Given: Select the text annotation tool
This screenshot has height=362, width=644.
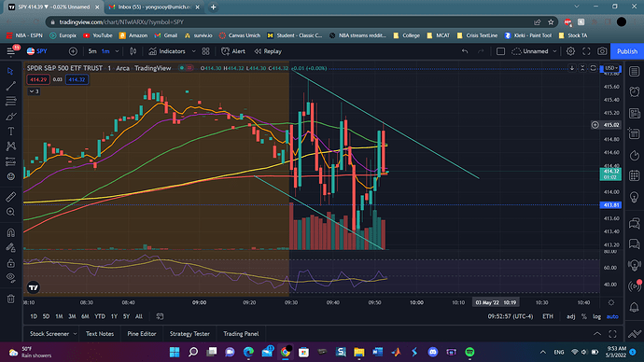Looking at the screenshot, I should click(10, 132).
